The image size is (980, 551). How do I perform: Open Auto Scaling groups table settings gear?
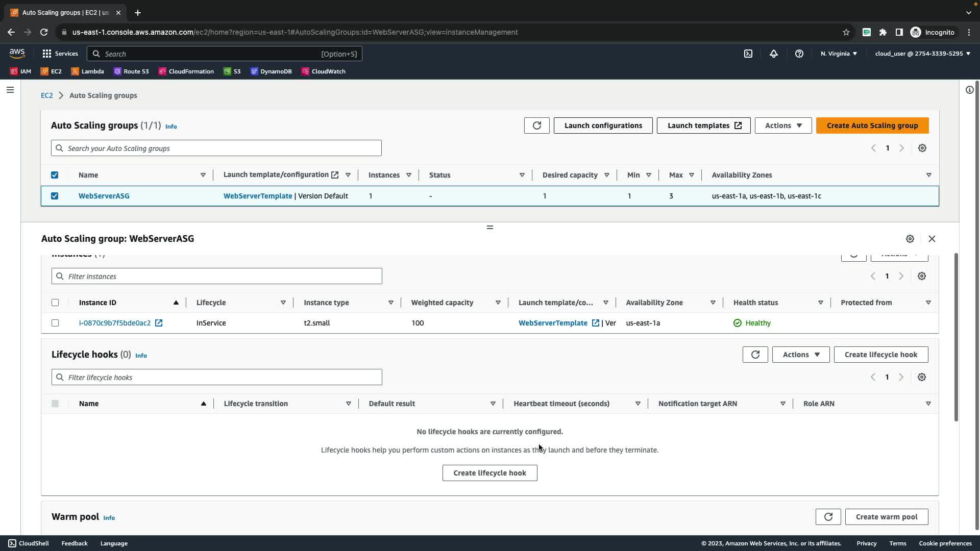point(922,148)
